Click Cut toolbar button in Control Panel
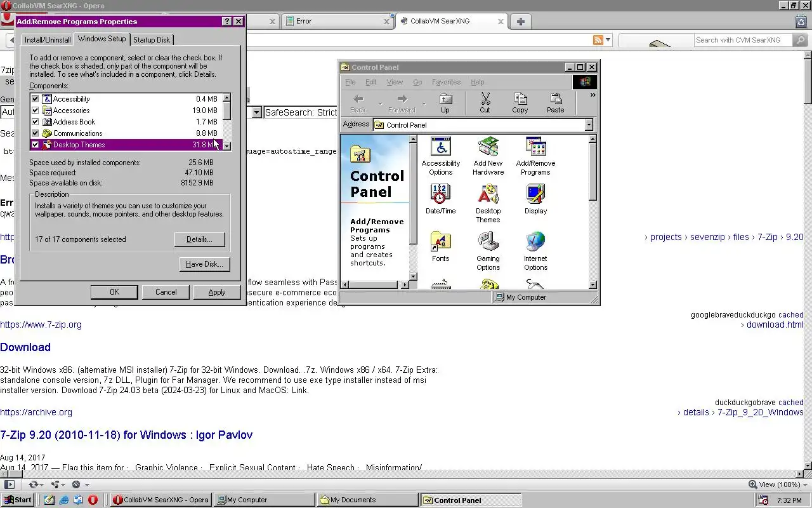812x508 pixels. pos(485,104)
